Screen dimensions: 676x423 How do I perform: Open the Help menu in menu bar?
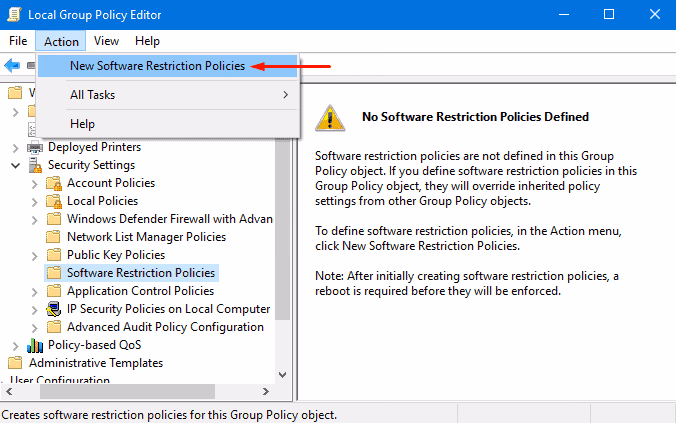[x=147, y=41]
